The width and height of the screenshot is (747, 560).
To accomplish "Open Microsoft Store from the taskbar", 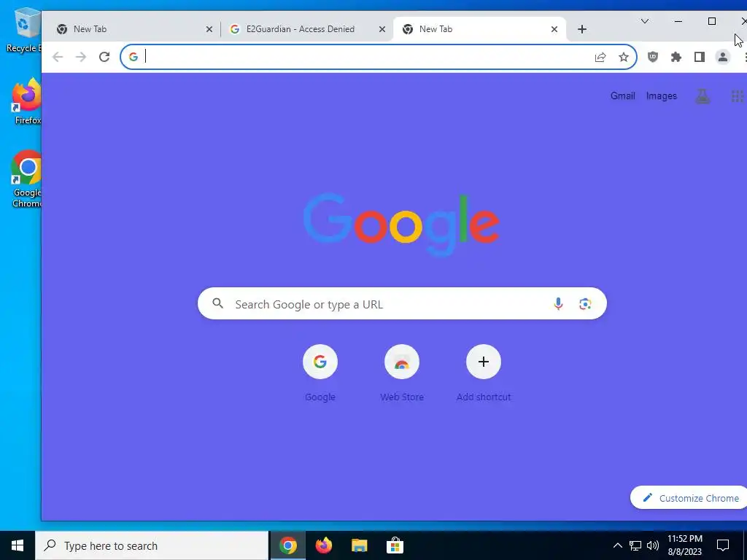I will click(395, 545).
